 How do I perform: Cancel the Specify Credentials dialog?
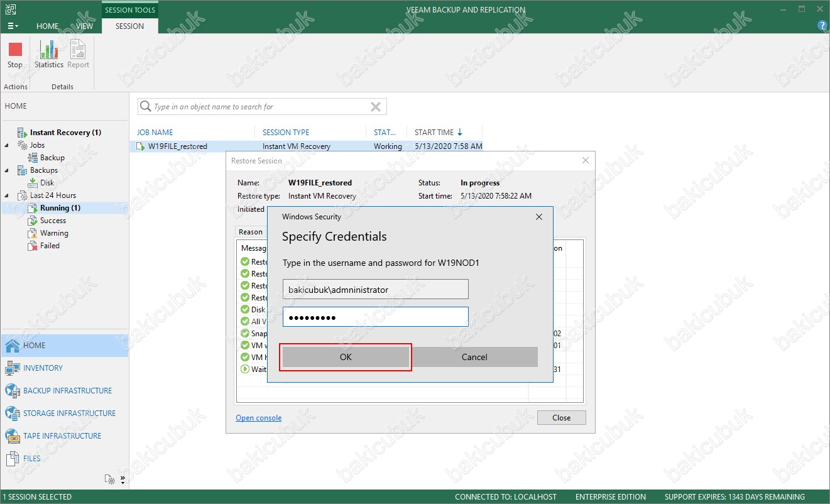[474, 357]
